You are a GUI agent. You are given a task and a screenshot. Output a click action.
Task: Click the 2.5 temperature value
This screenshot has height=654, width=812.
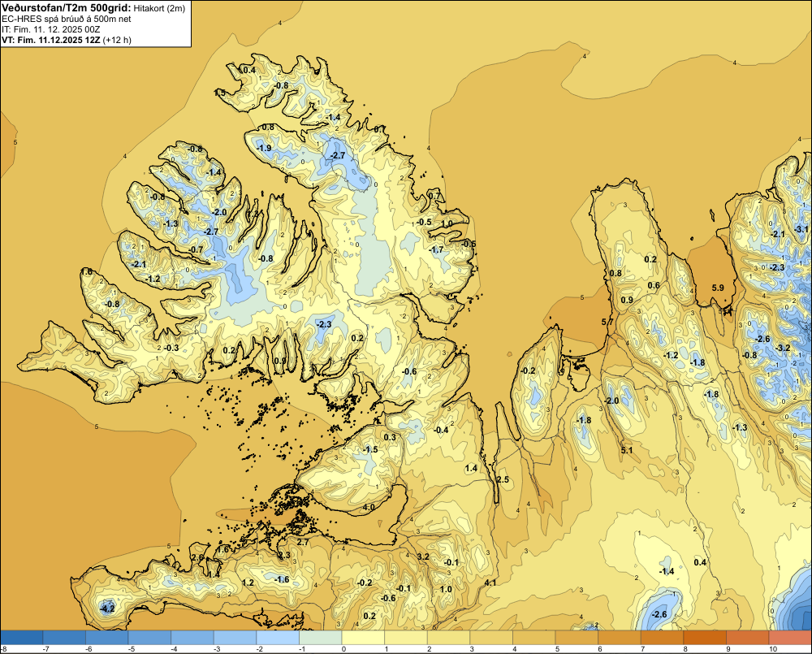[x=503, y=480]
